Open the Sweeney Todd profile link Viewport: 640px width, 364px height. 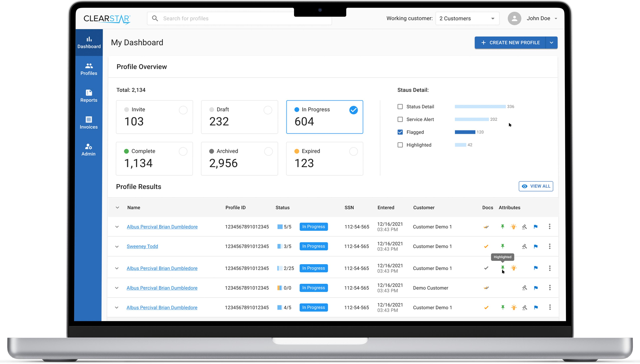coord(142,246)
